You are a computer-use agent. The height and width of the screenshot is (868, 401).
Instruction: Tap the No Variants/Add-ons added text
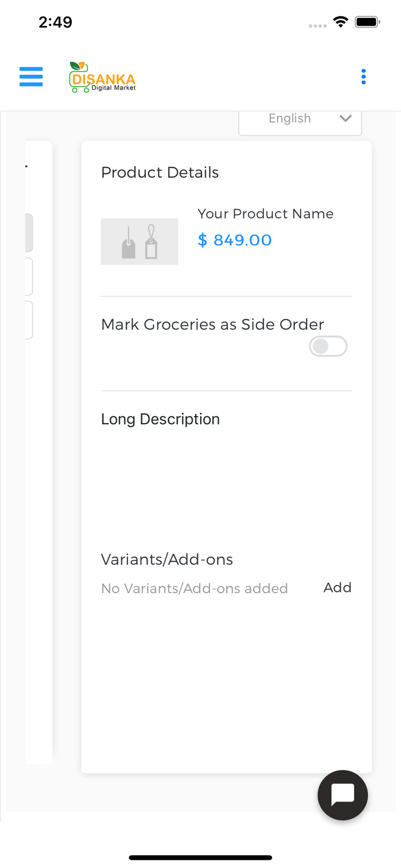(x=194, y=589)
